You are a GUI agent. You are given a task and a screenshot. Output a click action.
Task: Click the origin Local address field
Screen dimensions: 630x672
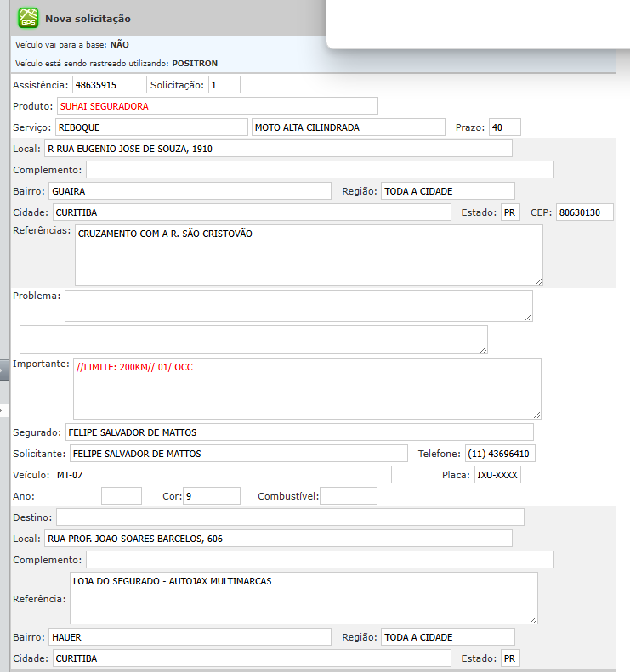(x=277, y=149)
